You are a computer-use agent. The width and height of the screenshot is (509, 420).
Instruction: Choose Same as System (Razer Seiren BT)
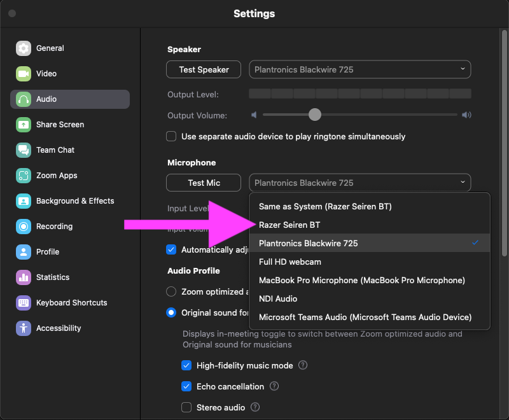coord(370,206)
